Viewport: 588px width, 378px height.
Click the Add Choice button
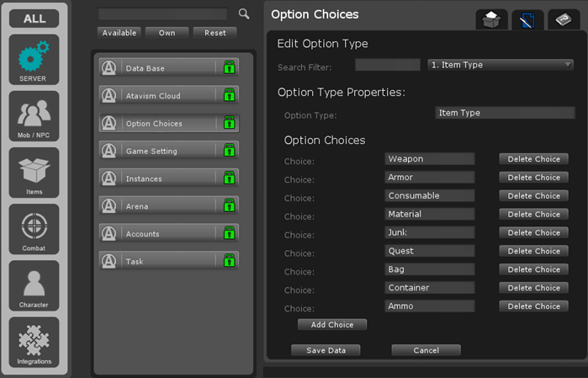point(331,324)
